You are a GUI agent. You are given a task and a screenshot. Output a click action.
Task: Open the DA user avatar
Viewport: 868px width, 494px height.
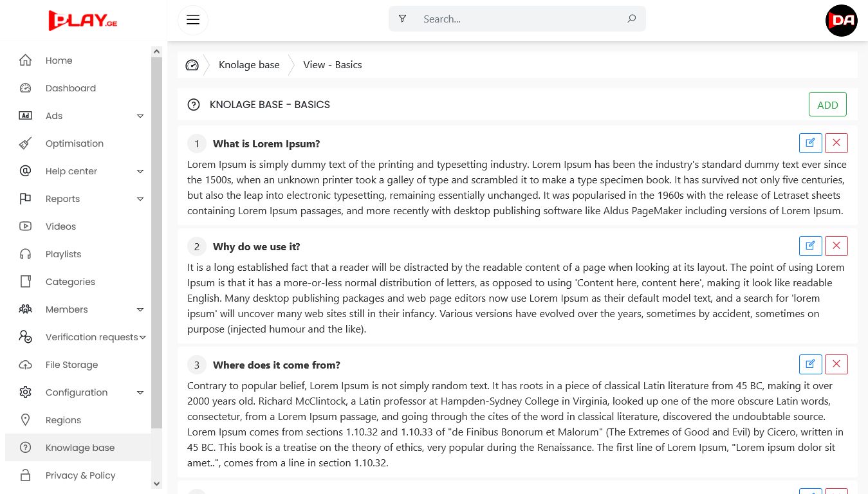click(841, 20)
